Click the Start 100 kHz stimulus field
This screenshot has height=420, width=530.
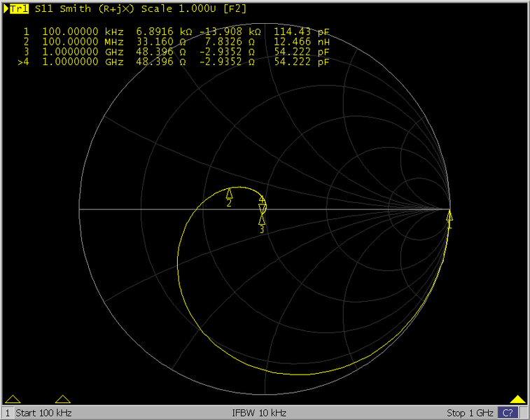(x=43, y=413)
